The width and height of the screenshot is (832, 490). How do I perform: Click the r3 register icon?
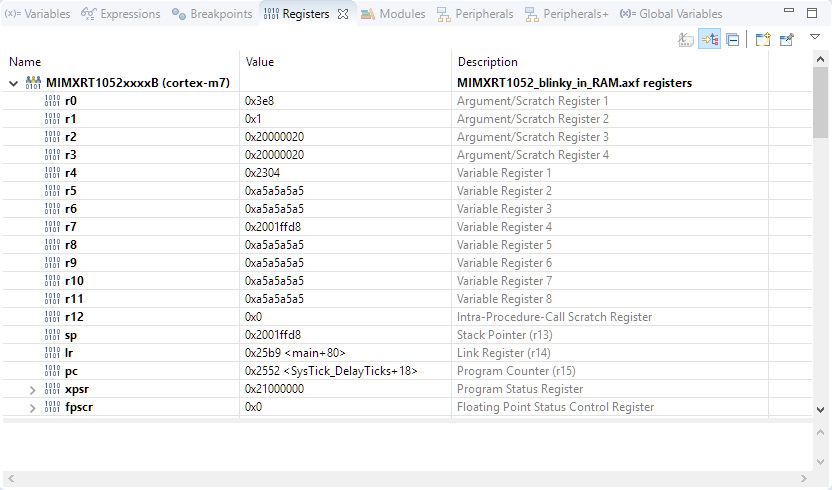[53, 155]
